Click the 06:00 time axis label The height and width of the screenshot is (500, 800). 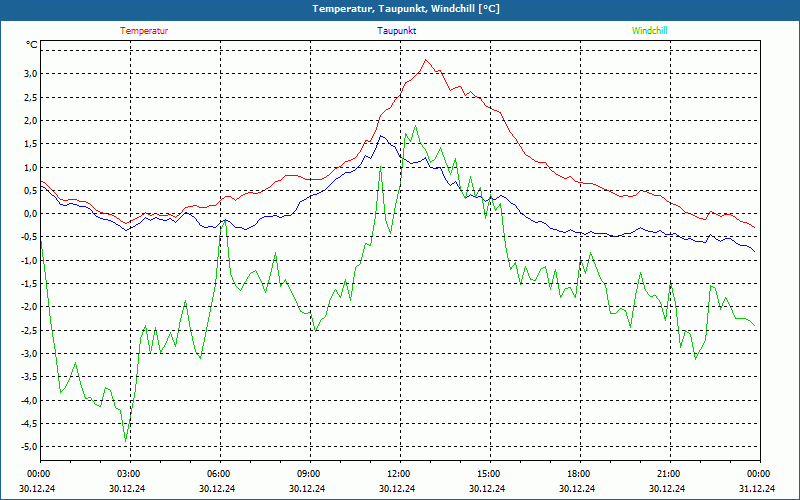217,474
